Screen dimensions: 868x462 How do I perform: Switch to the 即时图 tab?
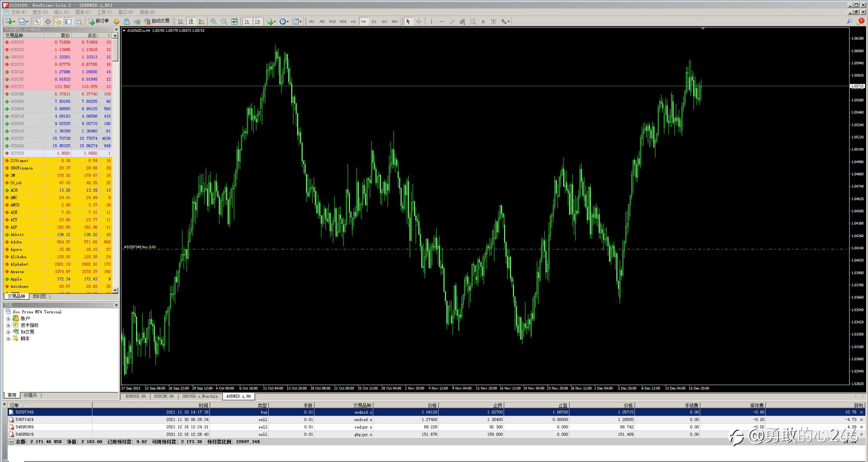pyautogui.click(x=40, y=296)
